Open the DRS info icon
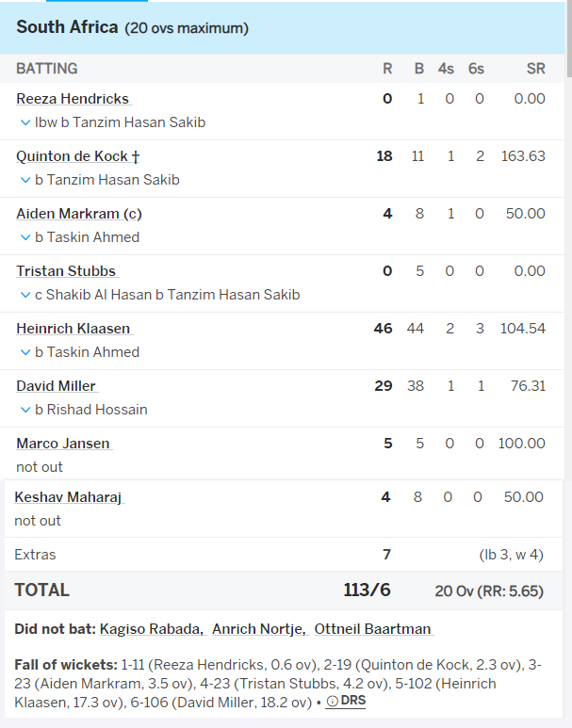The height and width of the screenshot is (728, 572). pyautogui.click(x=333, y=702)
